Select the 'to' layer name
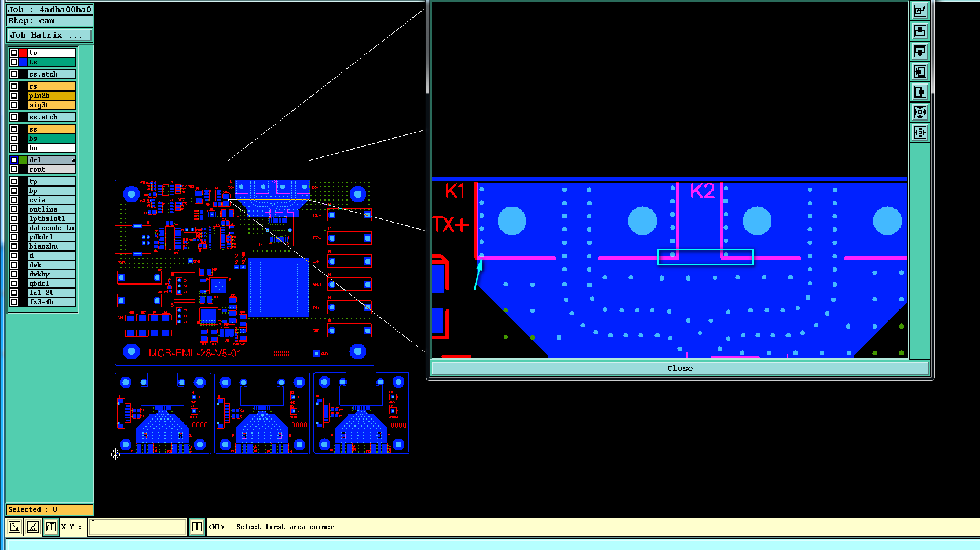This screenshot has width=980, height=550. pos(52,53)
